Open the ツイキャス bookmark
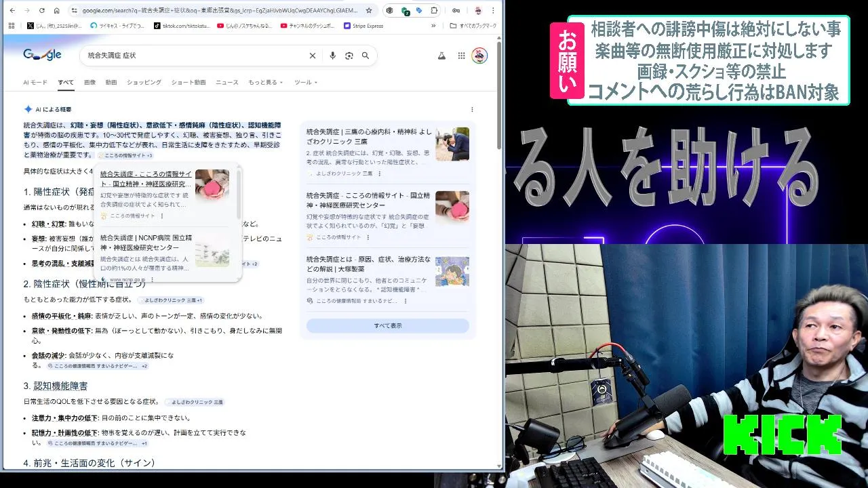Image resolution: width=868 pixels, height=488 pixels. [117, 26]
